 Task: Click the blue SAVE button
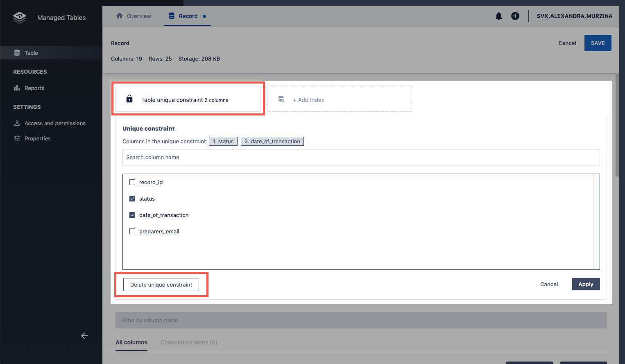click(598, 43)
